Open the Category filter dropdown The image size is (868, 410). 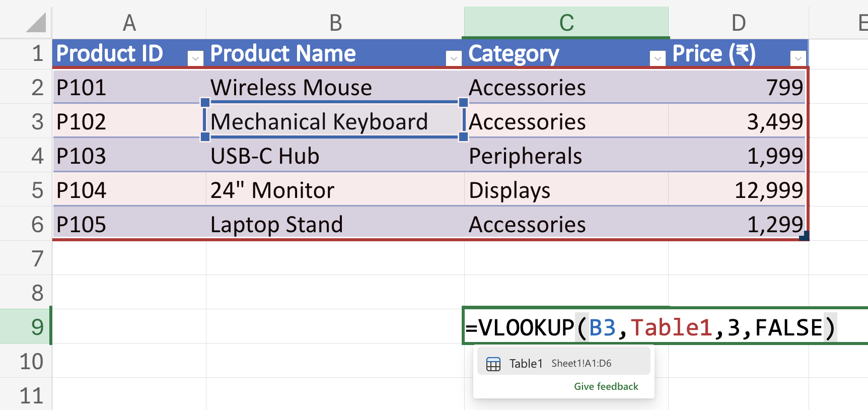658,58
